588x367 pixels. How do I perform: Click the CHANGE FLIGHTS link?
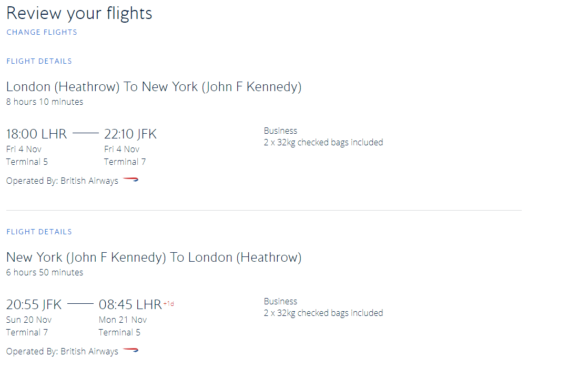(x=42, y=32)
